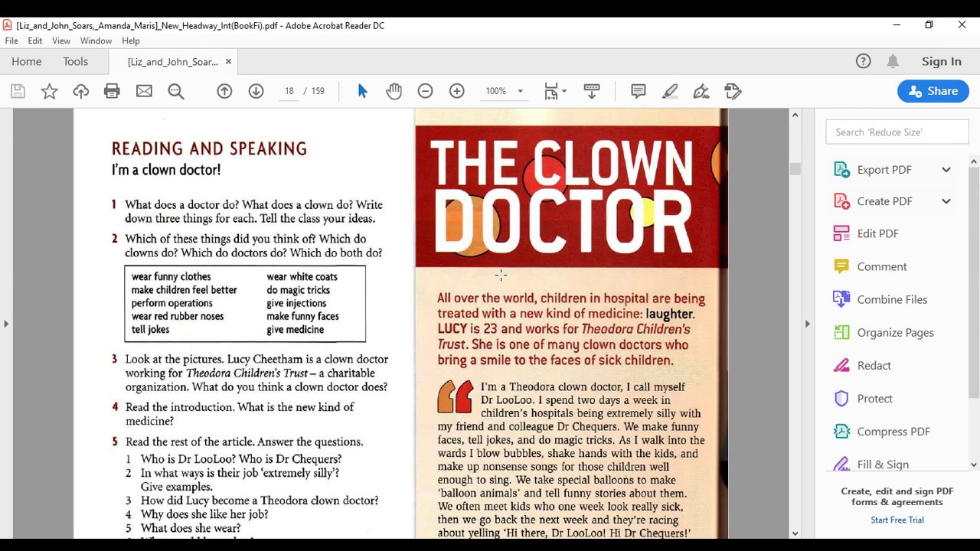980x551 pixels.
Task: Open Organize Pages tool
Action: [x=895, y=332]
